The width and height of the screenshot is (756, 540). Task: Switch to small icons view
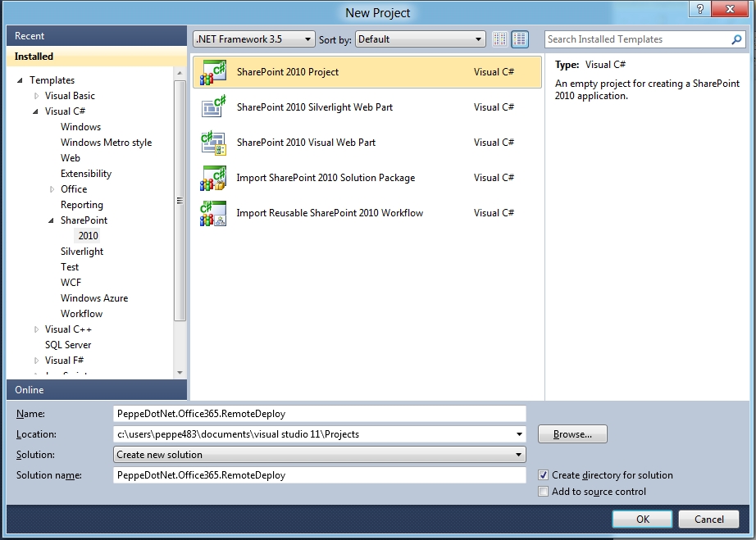click(500, 39)
